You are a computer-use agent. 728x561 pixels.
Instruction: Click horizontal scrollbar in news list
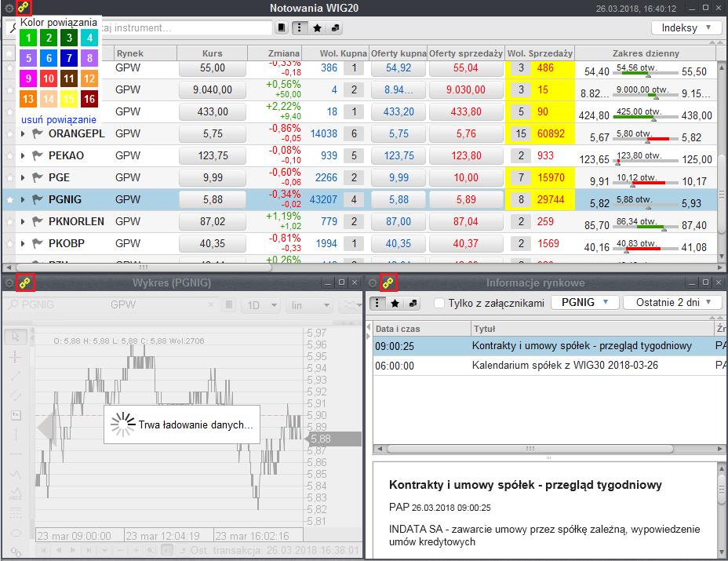click(530, 449)
